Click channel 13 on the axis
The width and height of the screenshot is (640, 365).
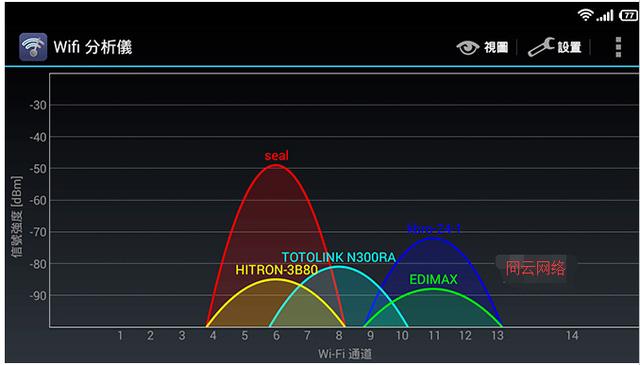(497, 336)
